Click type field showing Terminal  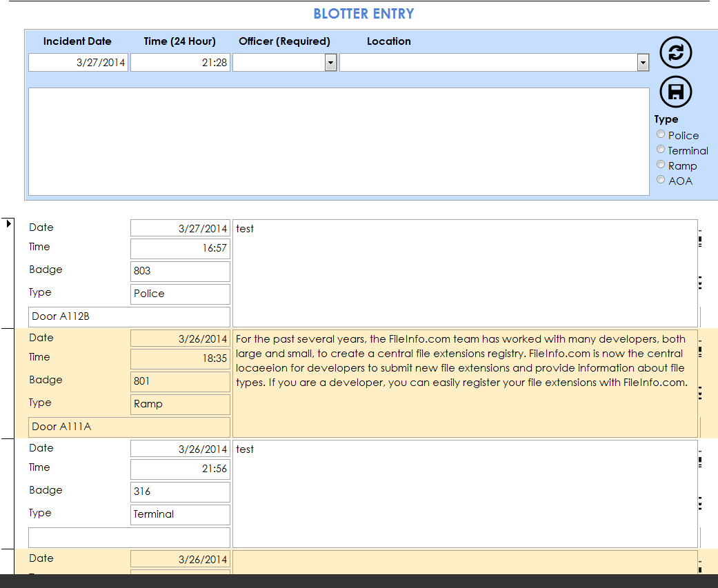tap(181, 515)
